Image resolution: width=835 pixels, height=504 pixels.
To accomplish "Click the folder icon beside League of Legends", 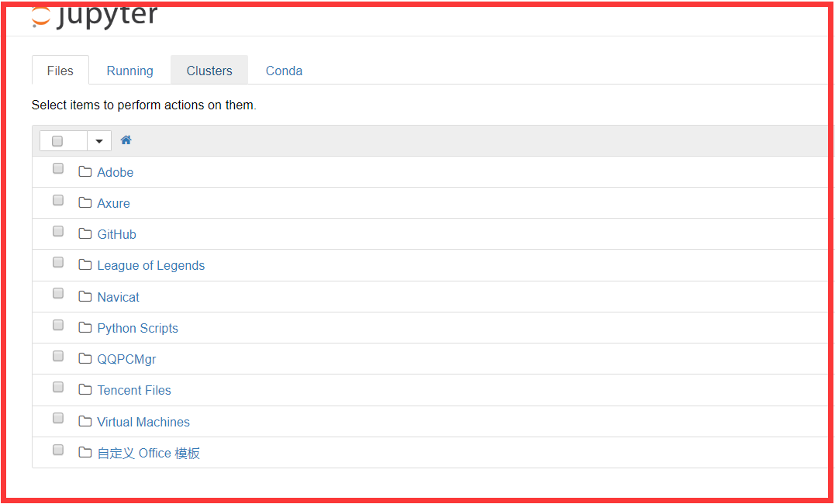I will (x=85, y=264).
